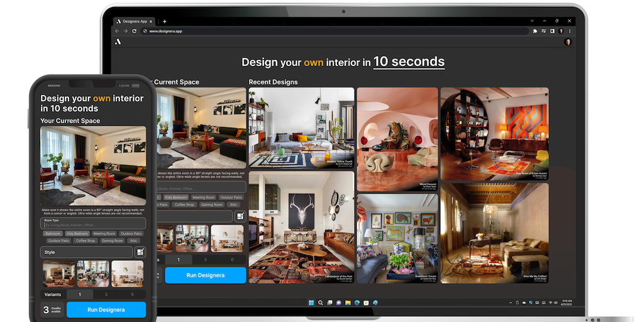Click Run Designera in the laptop app
Image resolution: width=644 pixels, height=322 pixels.
[206, 275]
